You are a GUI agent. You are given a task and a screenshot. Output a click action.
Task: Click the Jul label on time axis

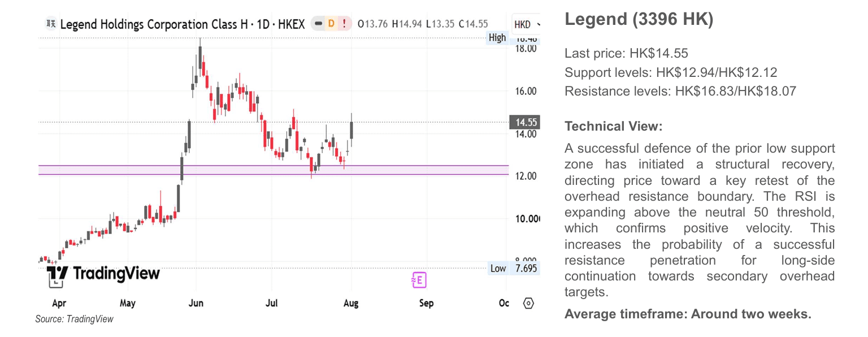click(x=271, y=303)
